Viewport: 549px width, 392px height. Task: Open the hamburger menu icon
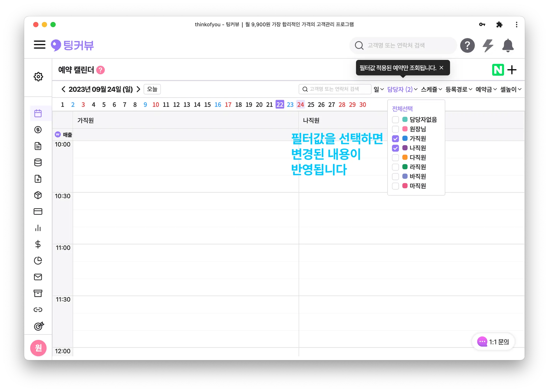[39, 45]
